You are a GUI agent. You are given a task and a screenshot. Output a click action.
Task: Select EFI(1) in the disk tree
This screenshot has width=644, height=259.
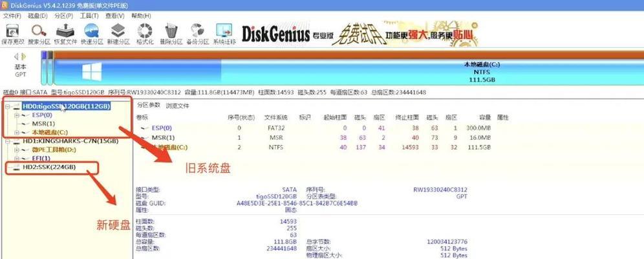pos(41,158)
